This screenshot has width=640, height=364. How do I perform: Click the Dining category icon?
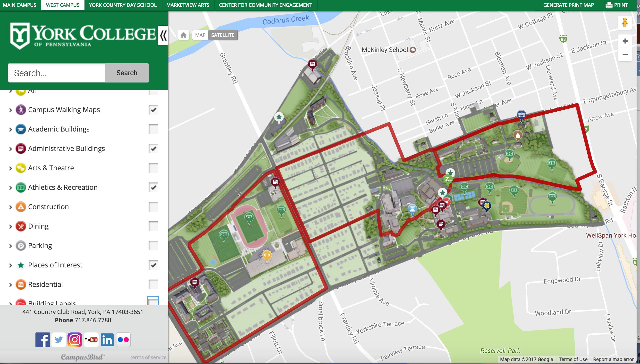pyautogui.click(x=21, y=225)
